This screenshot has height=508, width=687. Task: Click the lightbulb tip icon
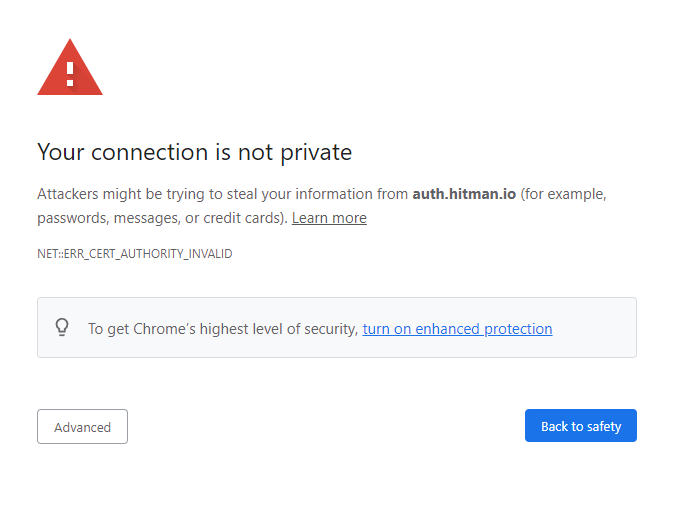click(x=62, y=327)
